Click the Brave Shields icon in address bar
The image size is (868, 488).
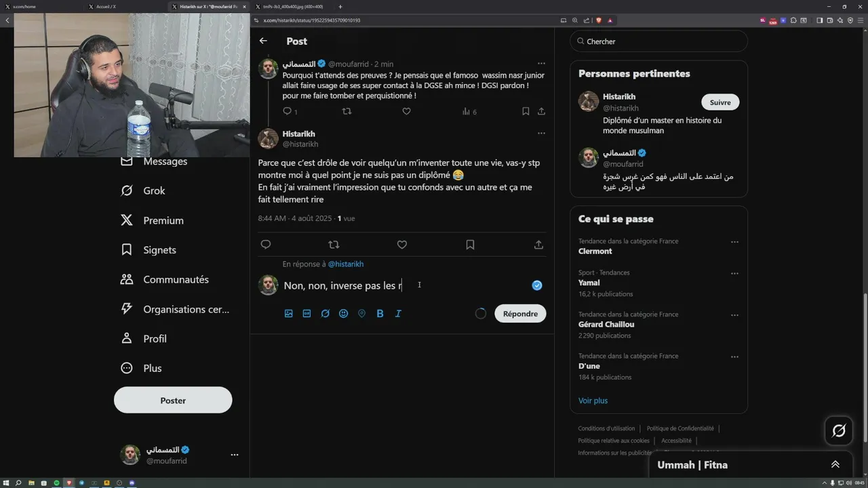tap(599, 20)
